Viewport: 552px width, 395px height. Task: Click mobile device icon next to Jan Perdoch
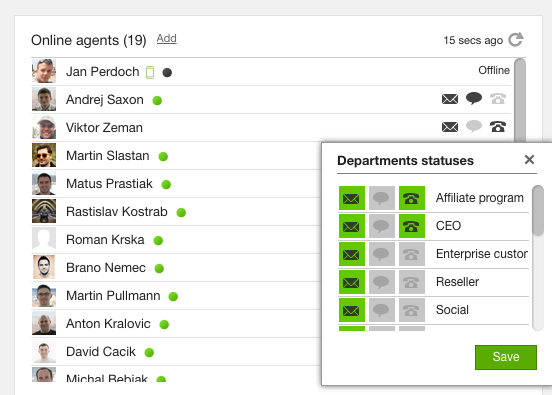click(x=150, y=73)
